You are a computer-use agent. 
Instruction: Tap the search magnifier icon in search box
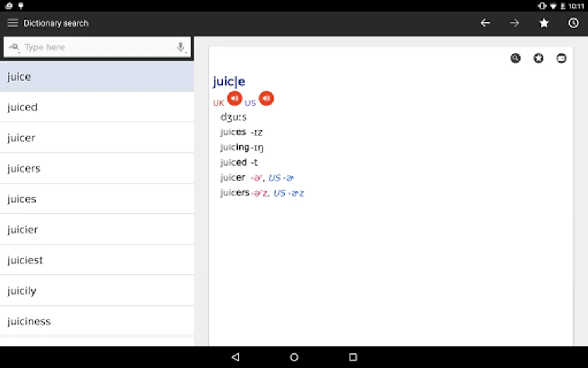pos(14,47)
